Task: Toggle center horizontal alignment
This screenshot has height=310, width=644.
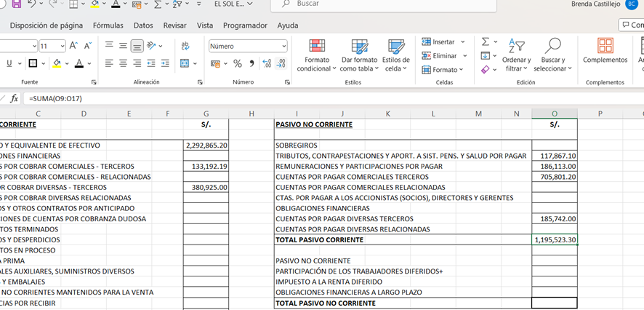Action: [x=123, y=63]
